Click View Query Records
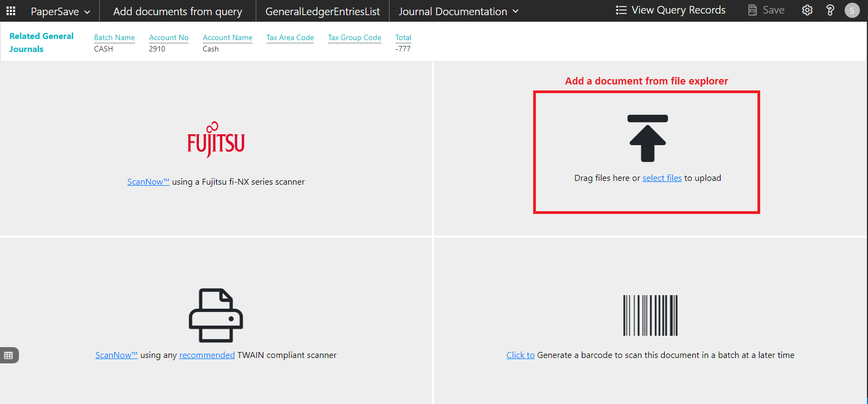This screenshot has width=868, height=404. [x=671, y=10]
